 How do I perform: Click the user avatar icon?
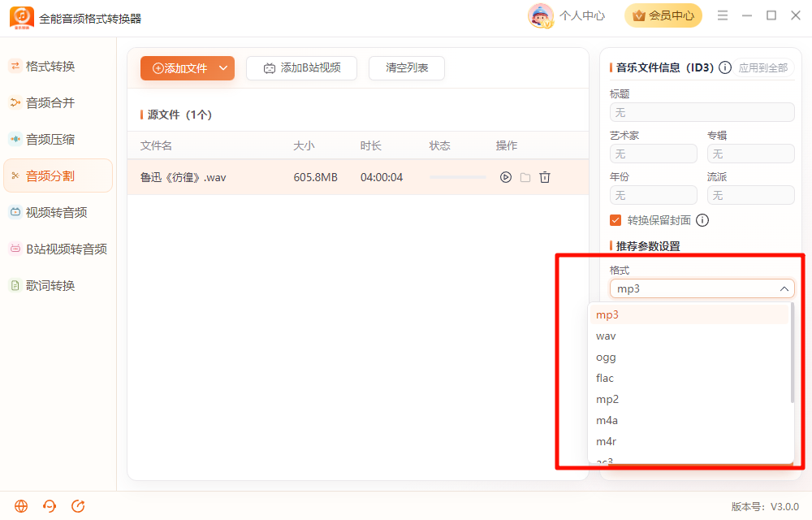[540, 15]
